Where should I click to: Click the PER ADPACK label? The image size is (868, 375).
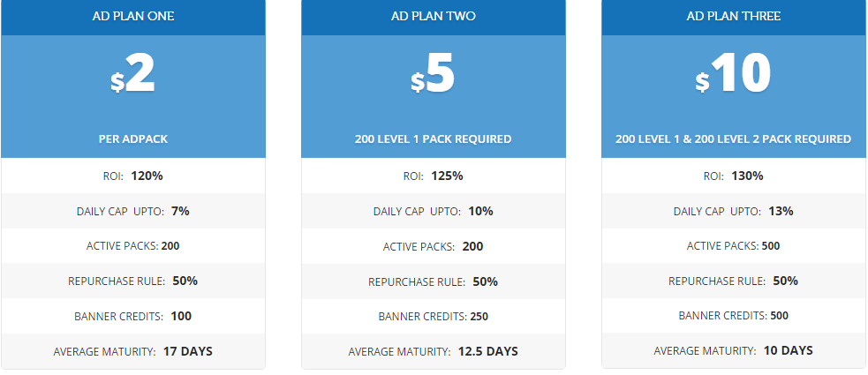(133, 139)
